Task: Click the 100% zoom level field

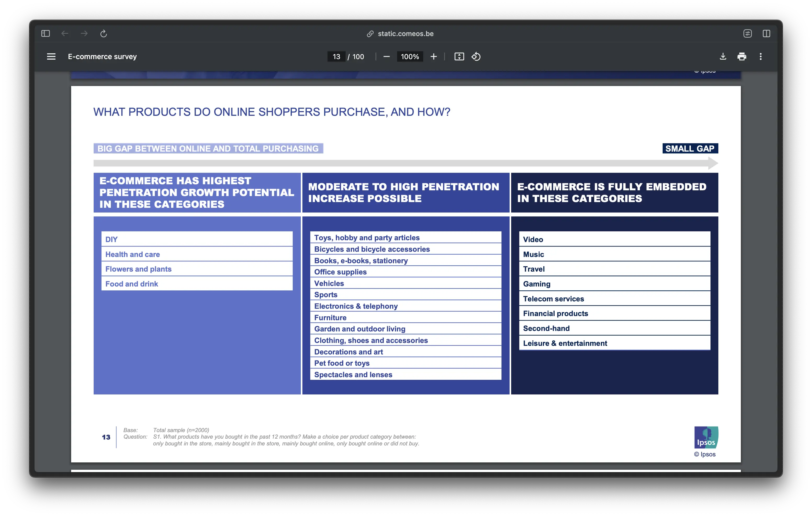Action: pyautogui.click(x=410, y=57)
